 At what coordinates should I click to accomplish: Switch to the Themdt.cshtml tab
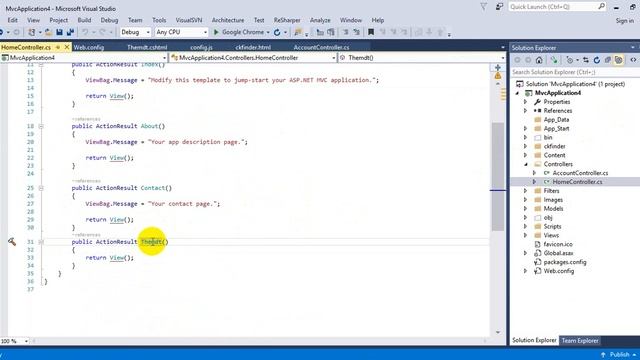tap(147, 47)
